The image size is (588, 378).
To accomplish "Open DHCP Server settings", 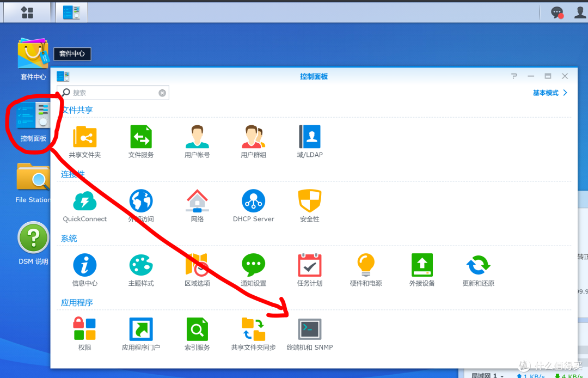I will [x=254, y=206].
